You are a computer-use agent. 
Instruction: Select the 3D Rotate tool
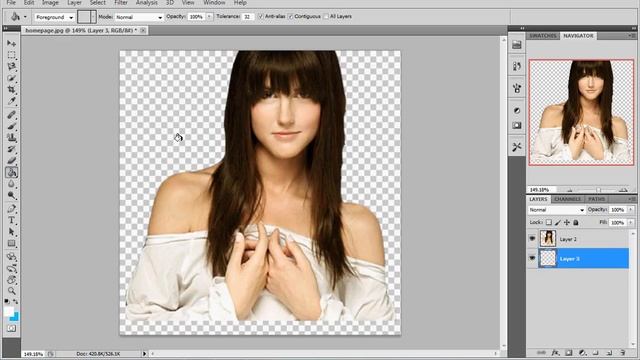tap(11, 257)
